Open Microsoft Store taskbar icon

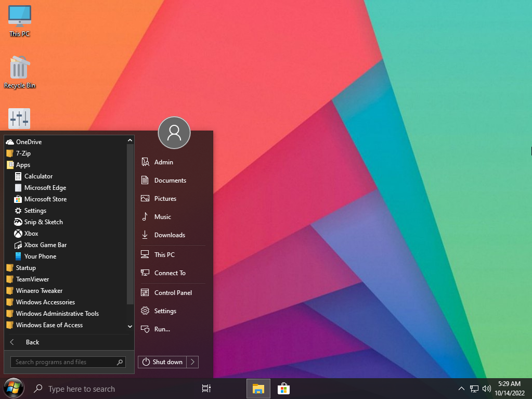pos(283,389)
